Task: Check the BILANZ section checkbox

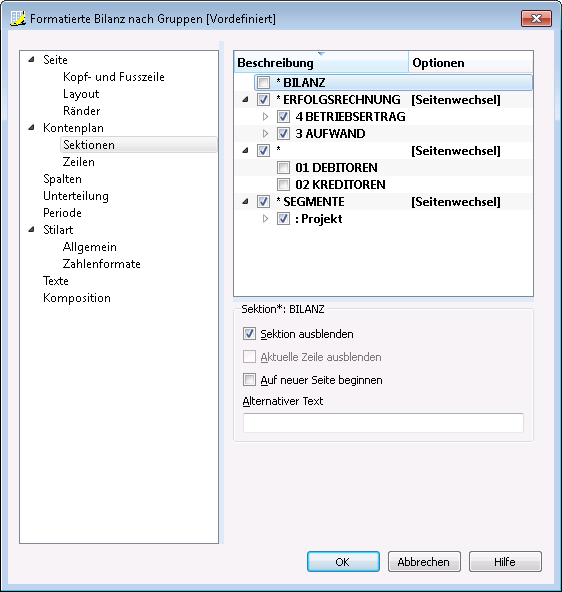Action: [x=263, y=82]
